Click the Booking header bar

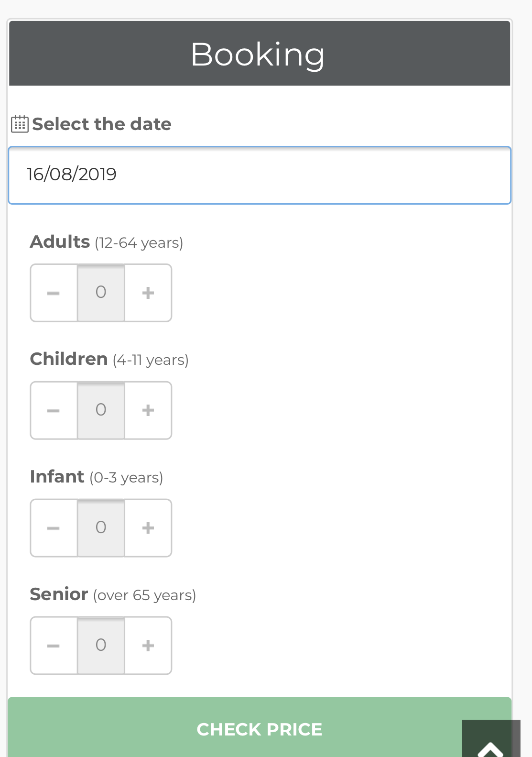(x=260, y=53)
